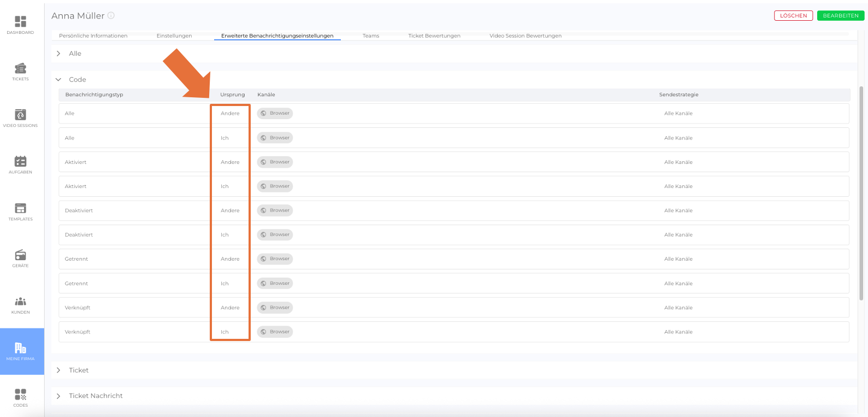Open the Teams tab

pos(370,36)
